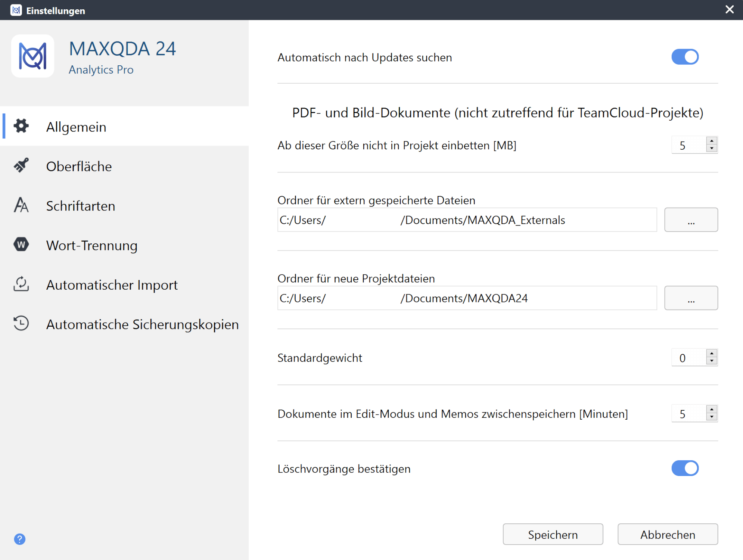This screenshot has height=560, width=743.
Task: Click the Automatische Sicherungskopien clock icon
Action: [21, 323]
